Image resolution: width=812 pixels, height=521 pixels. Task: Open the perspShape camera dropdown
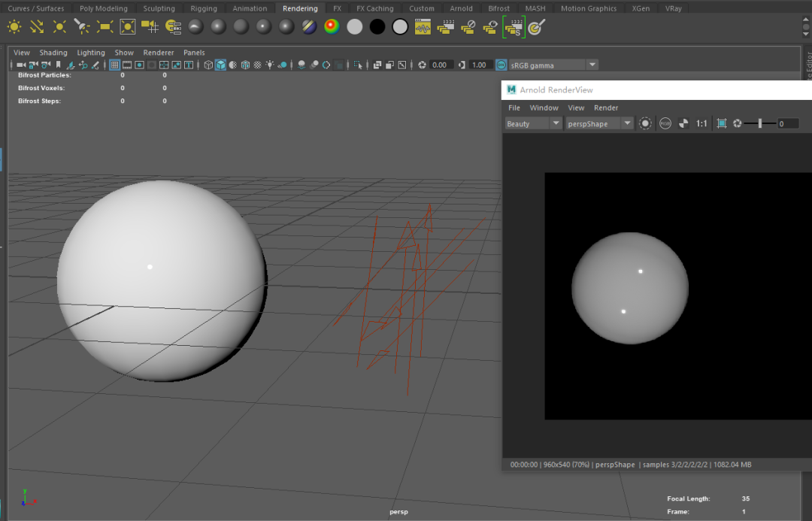click(x=627, y=123)
